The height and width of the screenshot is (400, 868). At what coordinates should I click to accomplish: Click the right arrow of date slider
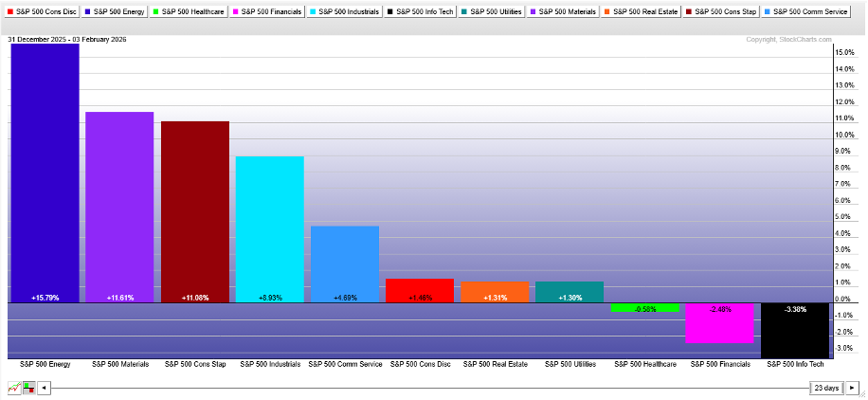(x=853, y=388)
